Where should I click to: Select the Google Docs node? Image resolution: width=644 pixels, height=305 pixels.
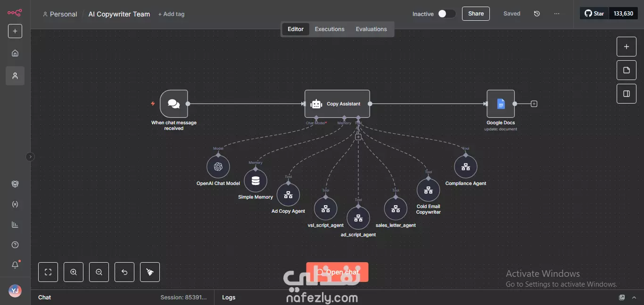tap(501, 104)
